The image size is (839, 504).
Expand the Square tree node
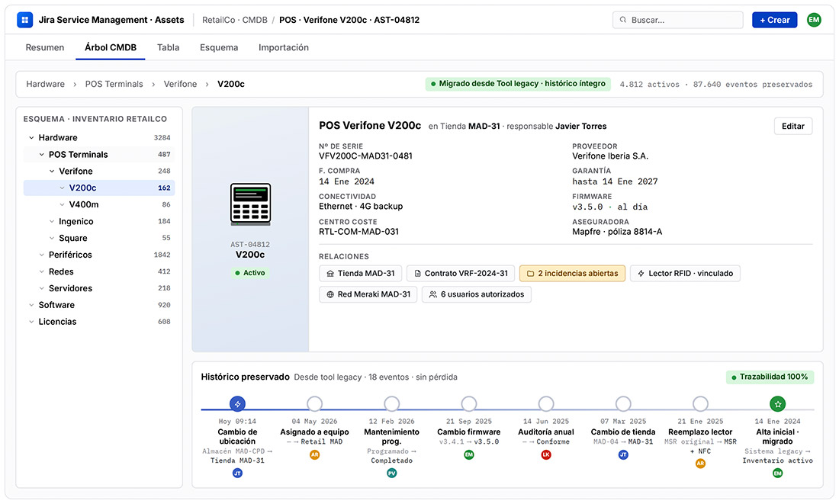[x=52, y=238]
